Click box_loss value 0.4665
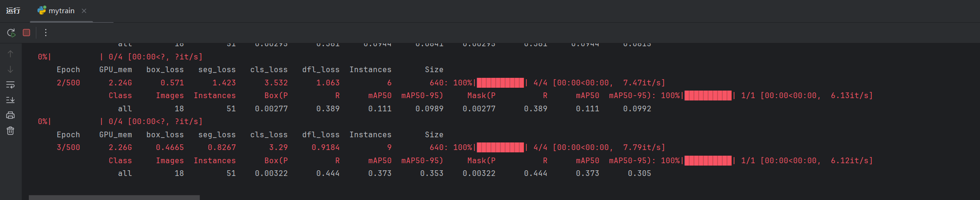 point(170,147)
